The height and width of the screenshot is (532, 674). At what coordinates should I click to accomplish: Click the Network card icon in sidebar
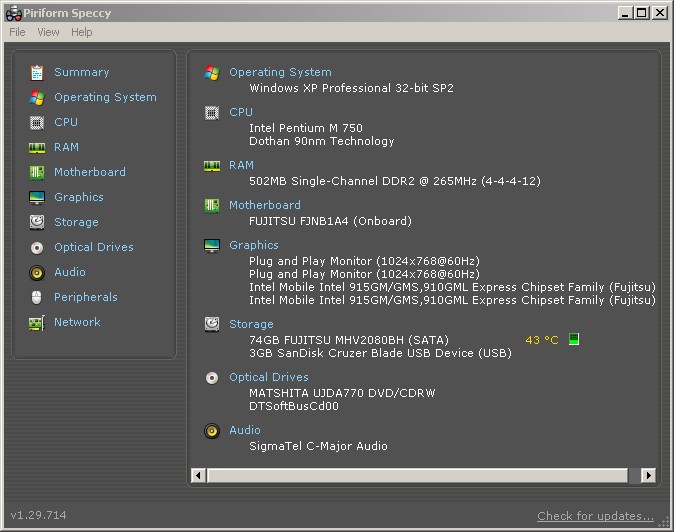(37, 323)
